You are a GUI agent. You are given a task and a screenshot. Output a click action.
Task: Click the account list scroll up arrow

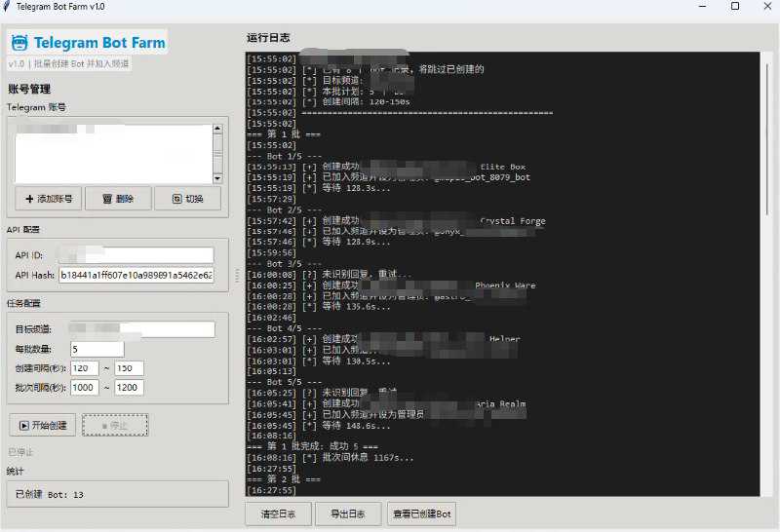pos(217,129)
